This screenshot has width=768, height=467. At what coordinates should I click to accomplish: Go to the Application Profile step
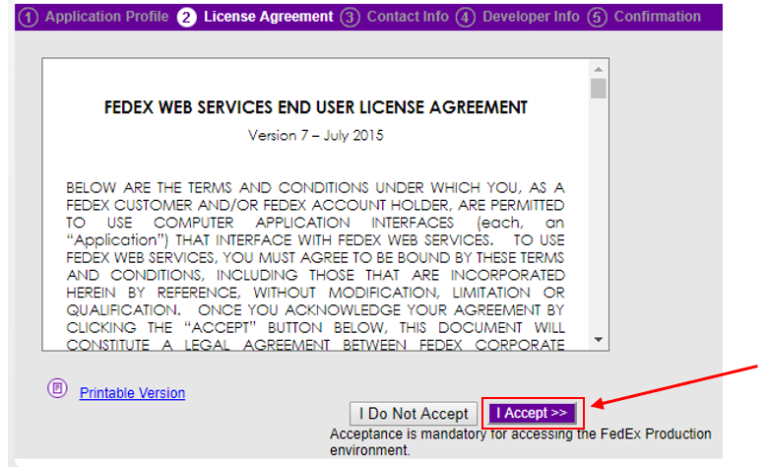click(107, 17)
